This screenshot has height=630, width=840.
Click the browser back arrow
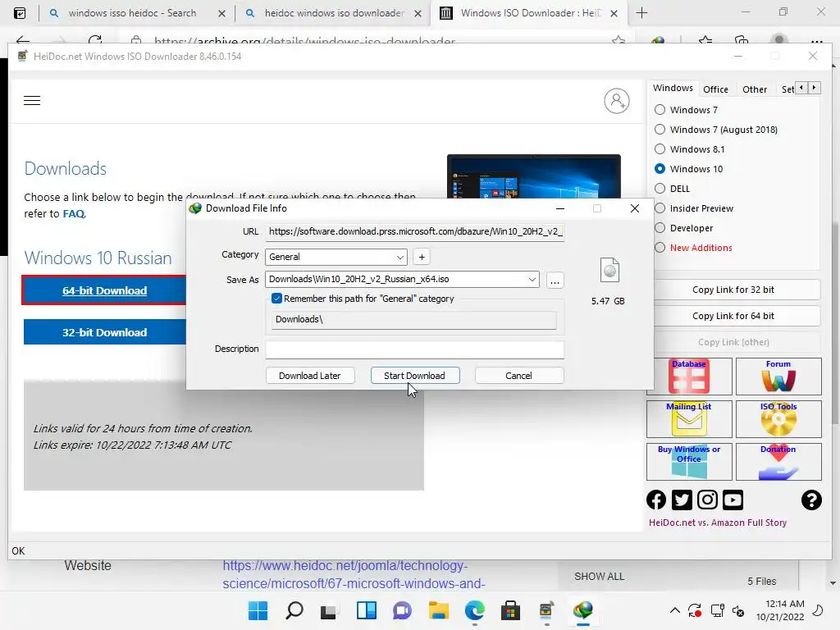pyautogui.click(x=22, y=40)
